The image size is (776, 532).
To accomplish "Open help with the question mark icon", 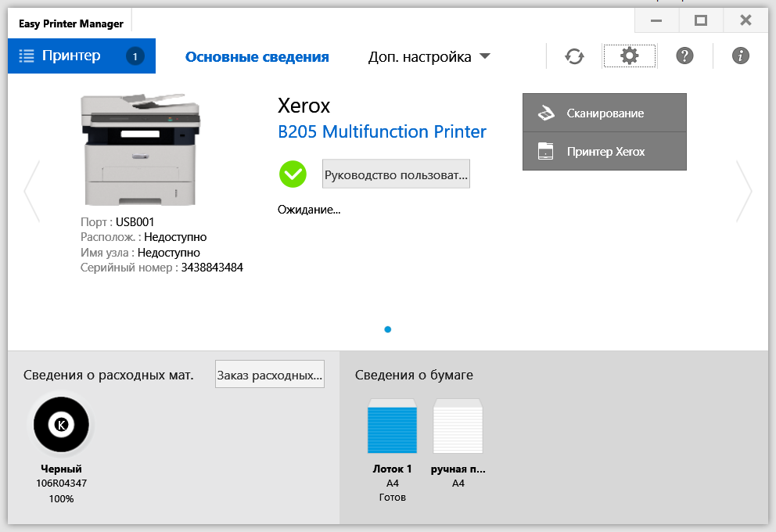I will (x=684, y=56).
